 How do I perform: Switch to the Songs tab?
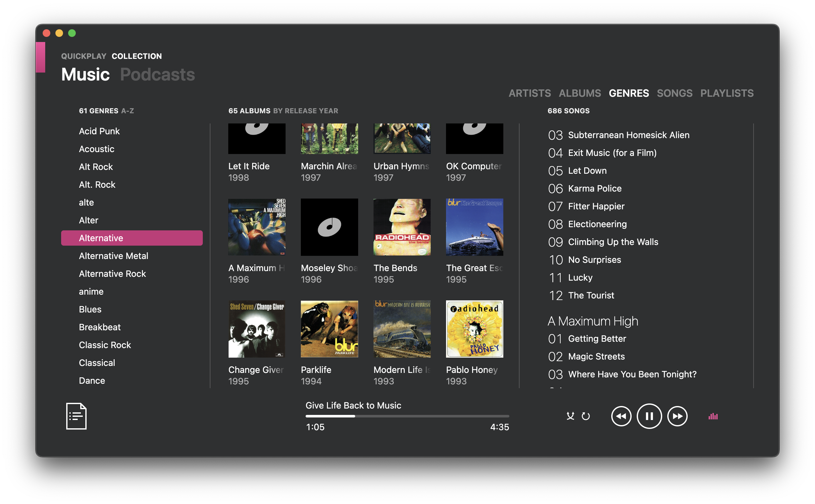pyautogui.click(x=675, y=93)
